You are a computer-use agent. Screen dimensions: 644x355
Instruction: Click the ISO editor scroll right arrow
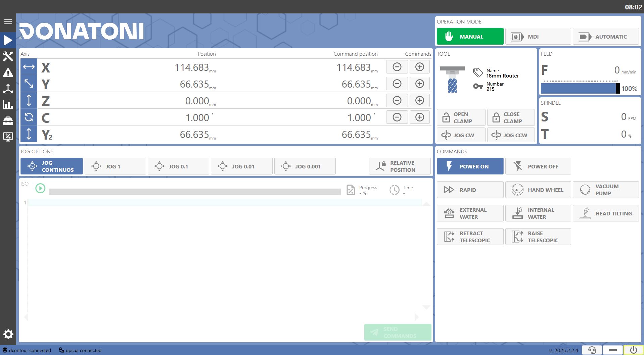pyautogui.click(x=417, y=317)
